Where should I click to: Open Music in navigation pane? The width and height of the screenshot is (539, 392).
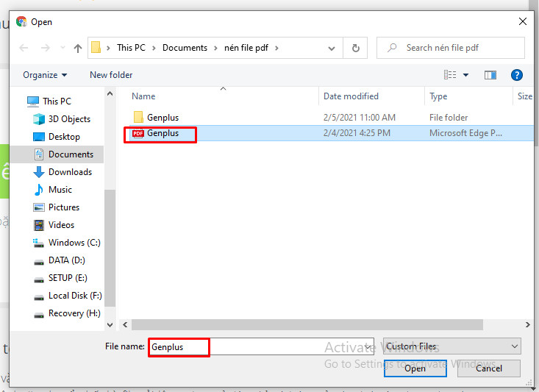pyautogui.click(x=60, y=190)
